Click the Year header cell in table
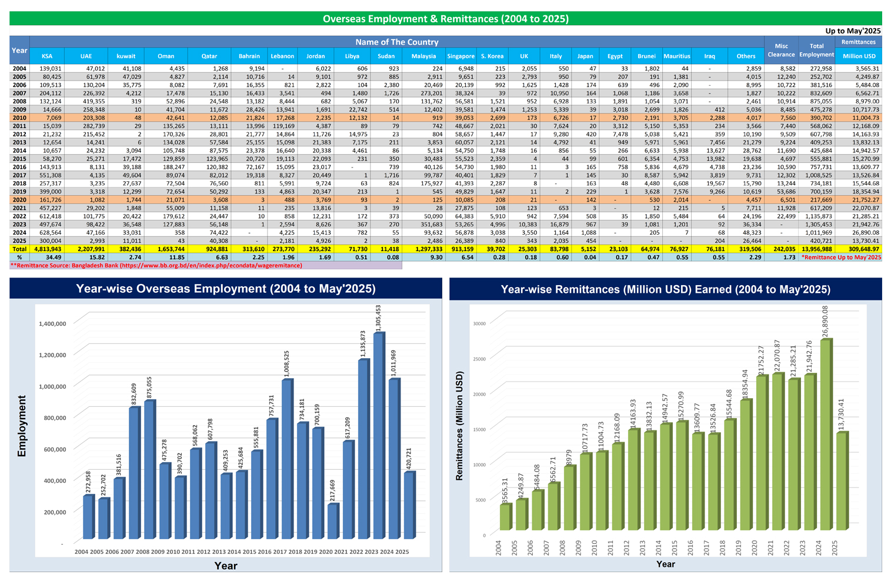The width and height of the screenshot is (891, 588). point(19,50)
